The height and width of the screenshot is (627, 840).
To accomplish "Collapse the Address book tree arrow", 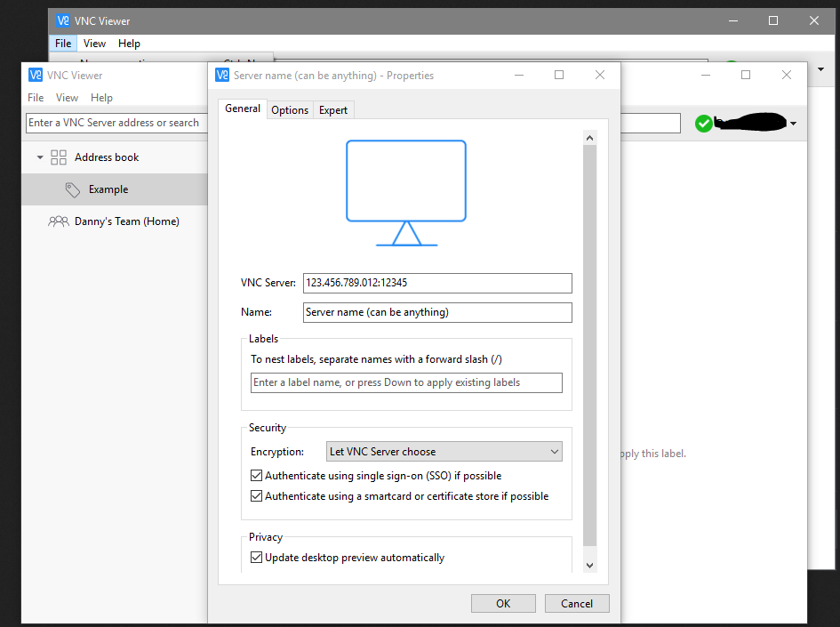I will [40, 157].
